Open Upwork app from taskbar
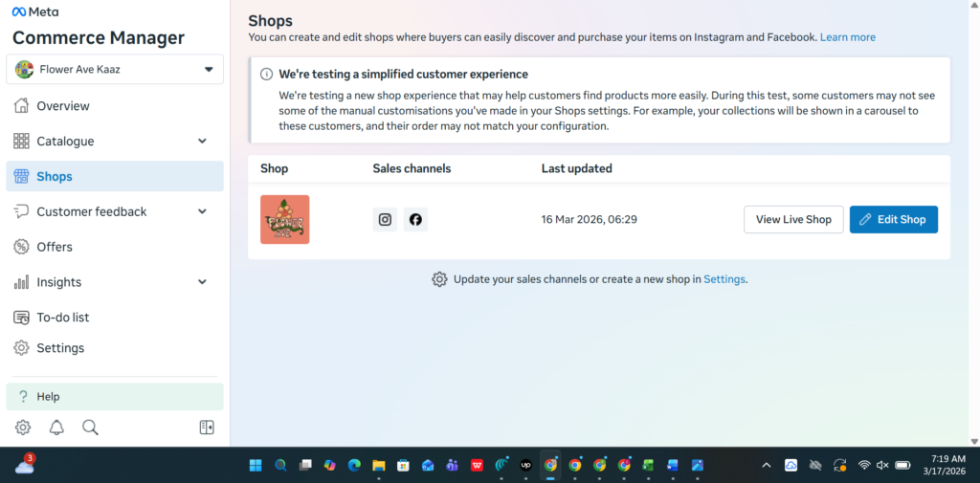 tap(525, 465)
